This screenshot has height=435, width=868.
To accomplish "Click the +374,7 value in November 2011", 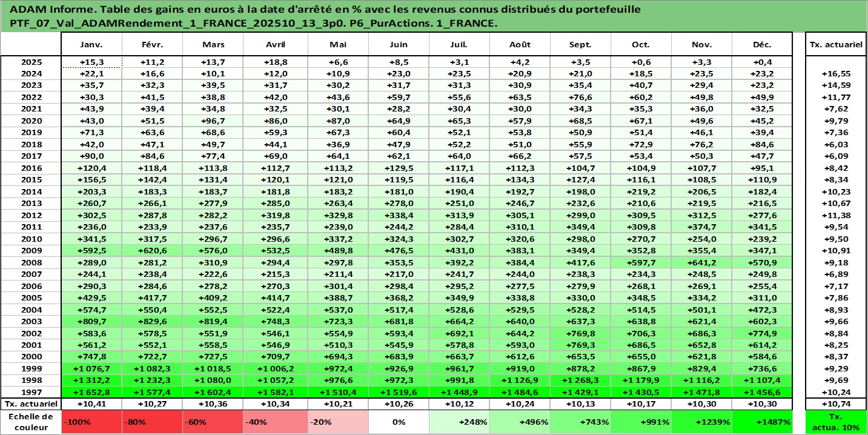I will pyautogui.click(x=701, y=227).
